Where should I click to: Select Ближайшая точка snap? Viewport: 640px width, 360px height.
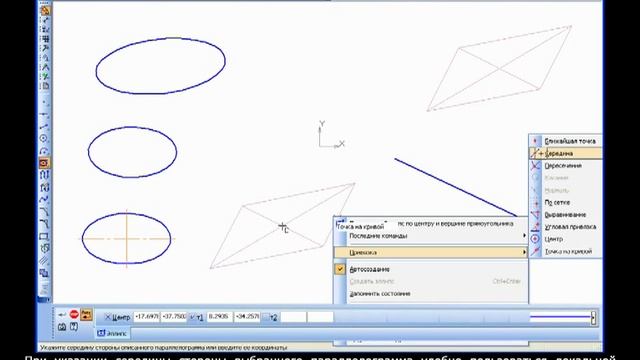[565, 141]
